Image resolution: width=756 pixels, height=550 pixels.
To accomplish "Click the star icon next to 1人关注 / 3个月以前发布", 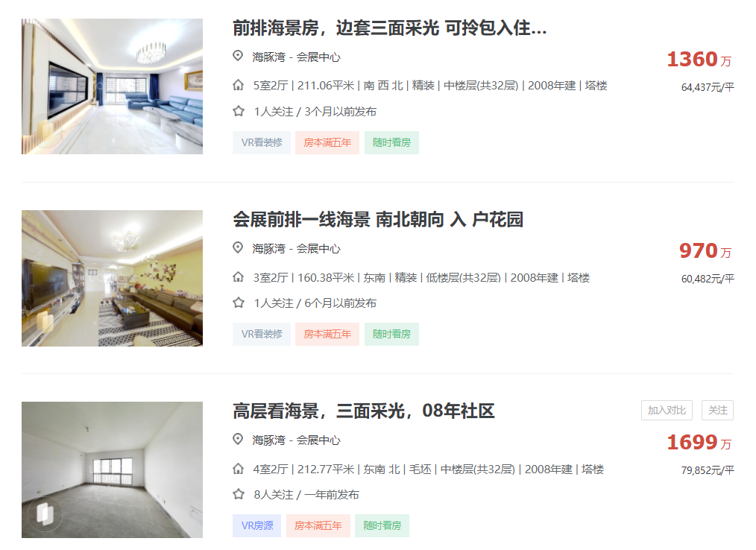I will 239,111.
